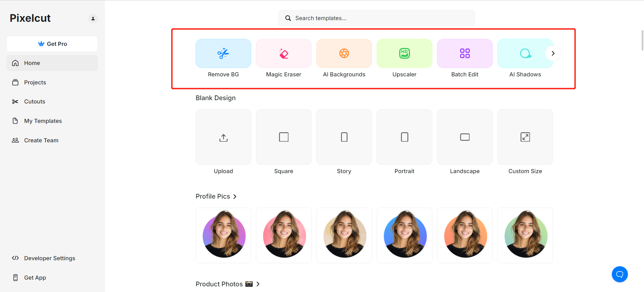Image resolution: width=644 pixels, height=292 pixels.
Task: Open Developer Settings
Action: pyautogui.click(x=52, y=258)
